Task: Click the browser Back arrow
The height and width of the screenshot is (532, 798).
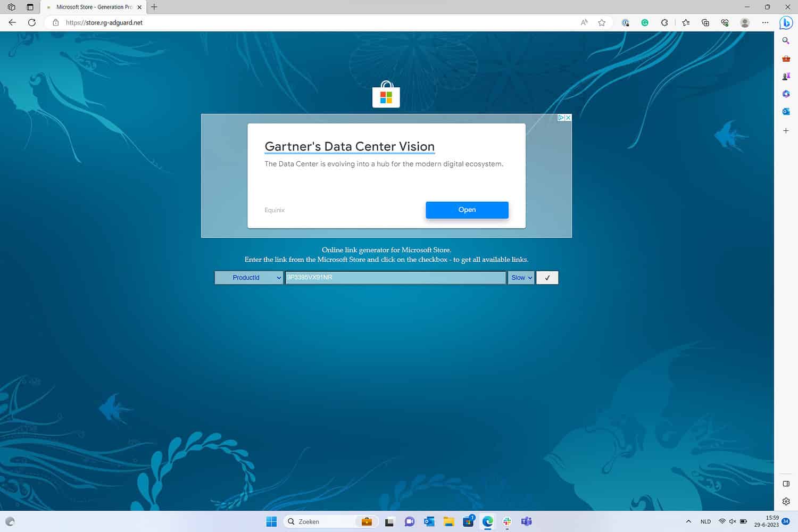Action: 12,22
